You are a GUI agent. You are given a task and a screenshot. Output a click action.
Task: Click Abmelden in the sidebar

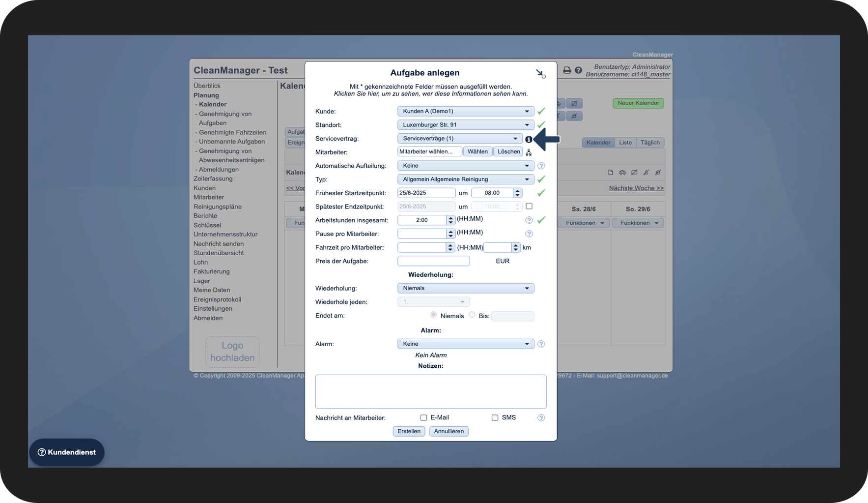[208, 318]
